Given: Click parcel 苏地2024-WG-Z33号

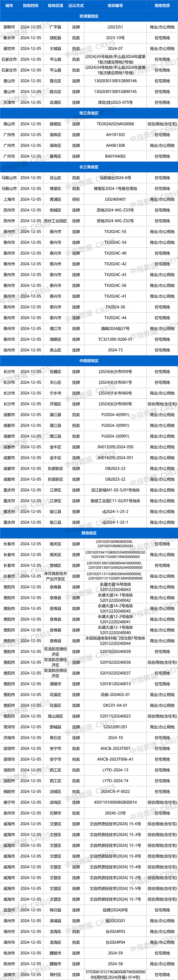Looking at the screenshot, I should click(115, 210).
